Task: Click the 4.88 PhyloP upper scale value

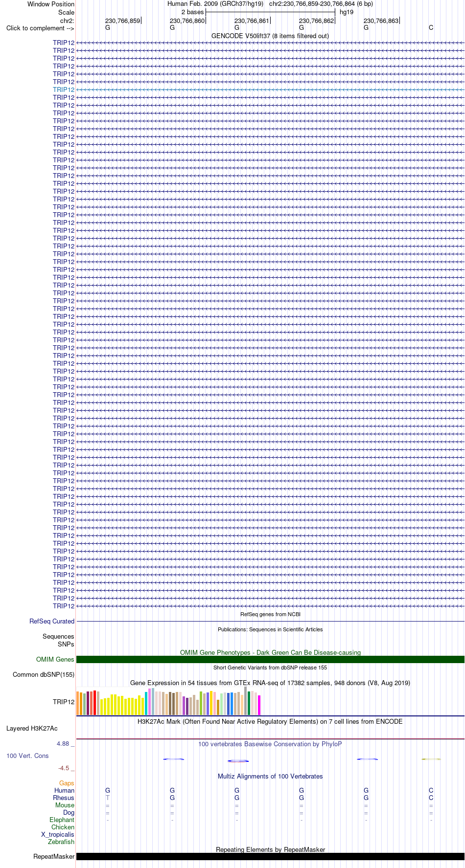Action: point(66,744)
